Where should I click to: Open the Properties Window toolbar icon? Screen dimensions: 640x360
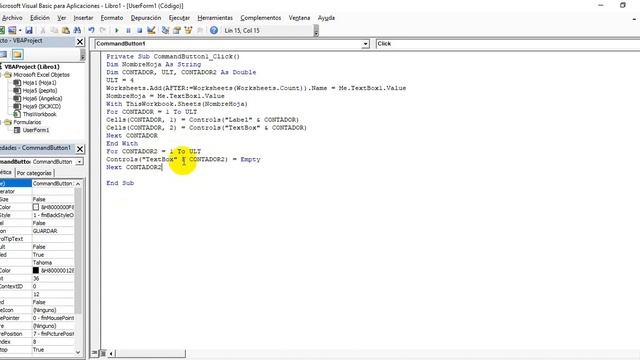[x=177, y=30]
